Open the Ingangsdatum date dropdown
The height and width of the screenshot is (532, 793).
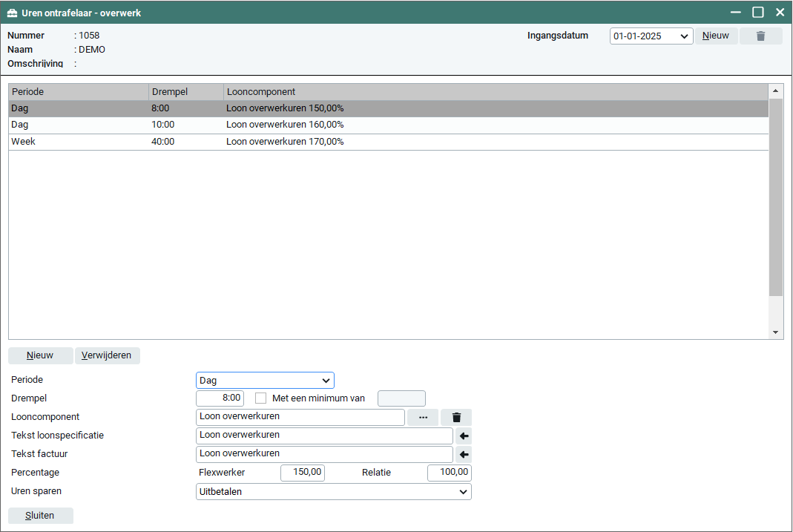coord(684,36)
